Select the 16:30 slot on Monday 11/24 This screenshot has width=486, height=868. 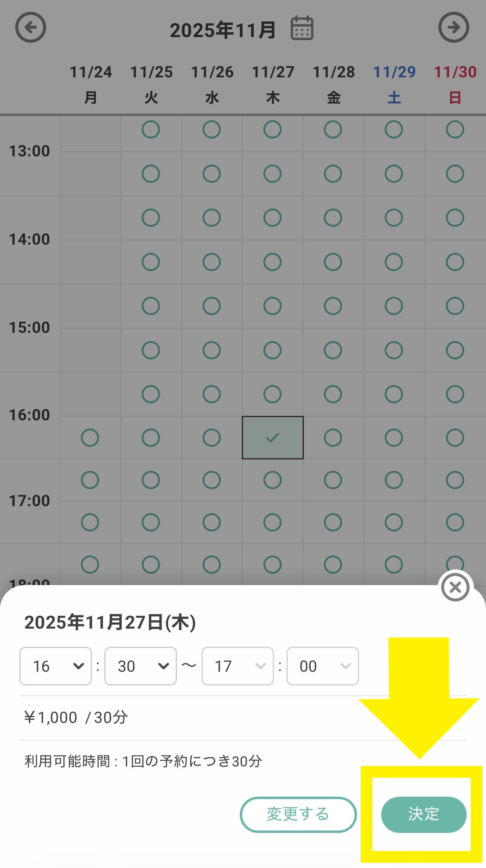(x=90, y=438)
